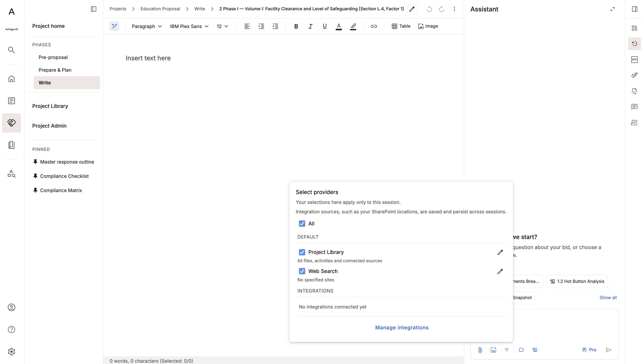Click the AI magic wand toolbar icon
This screenshot has height=364, width=643.
tap(114, 26)
